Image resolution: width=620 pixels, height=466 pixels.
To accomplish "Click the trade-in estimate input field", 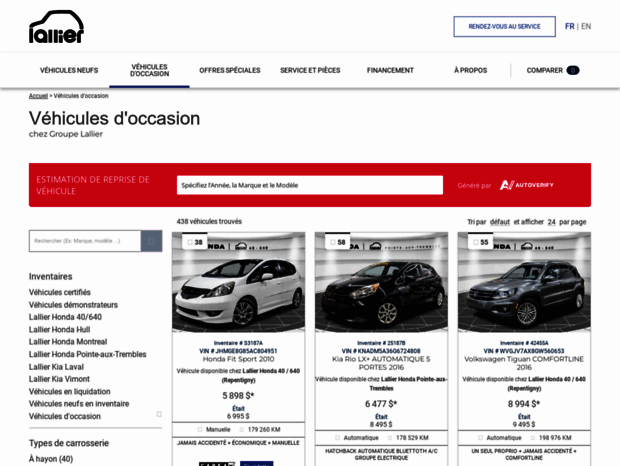I will click(310, 185).
